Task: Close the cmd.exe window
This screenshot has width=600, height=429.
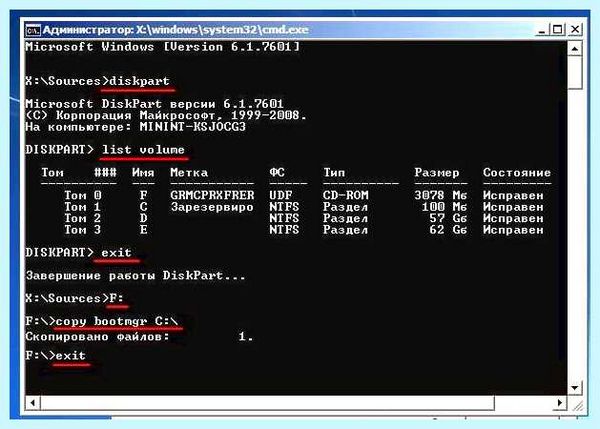Action: coord(575,30)
